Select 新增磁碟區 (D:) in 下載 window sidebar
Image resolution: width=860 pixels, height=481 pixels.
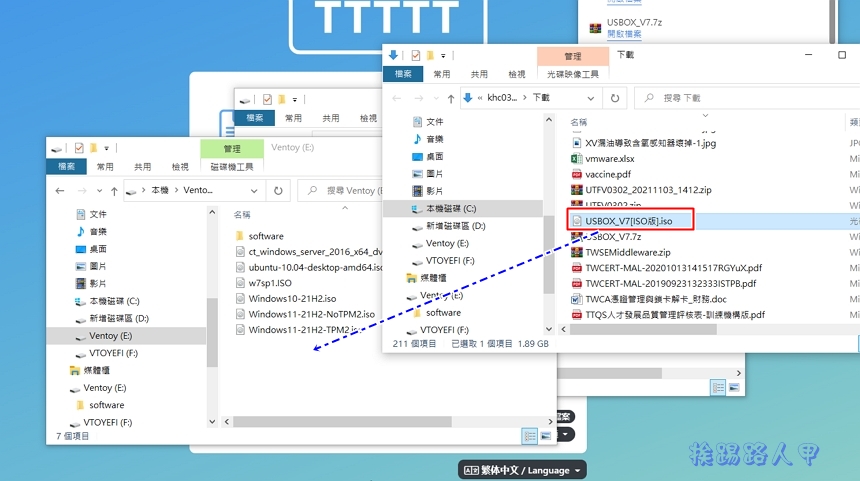[x=455, y=226]
